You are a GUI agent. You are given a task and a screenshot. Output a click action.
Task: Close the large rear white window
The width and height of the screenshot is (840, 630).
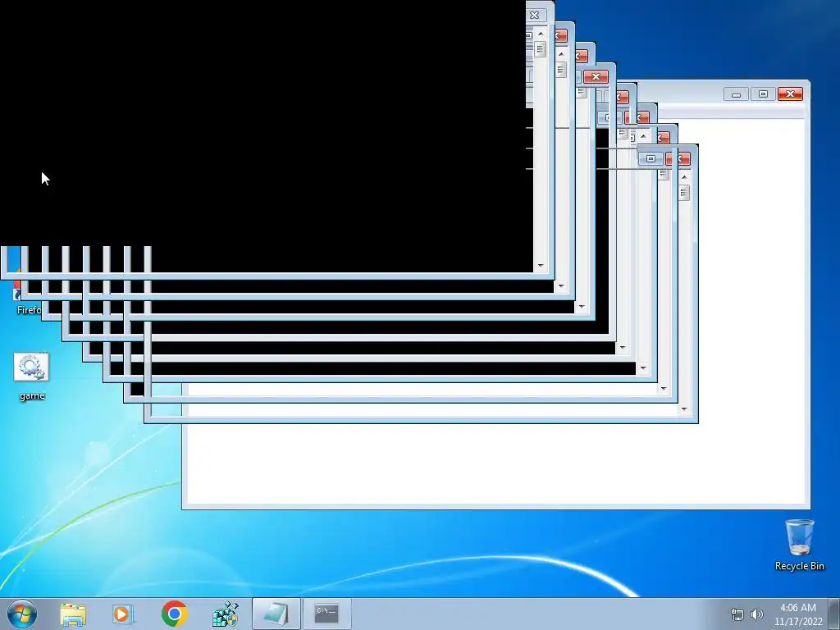pos(790,94)
